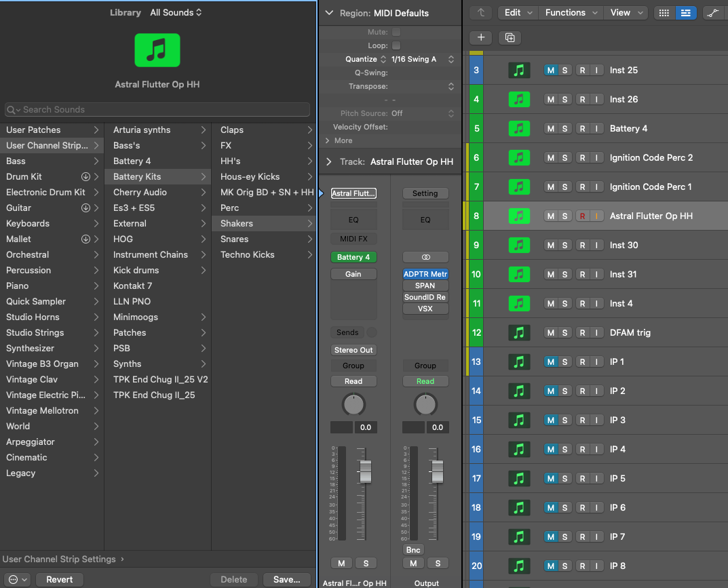Click the large green library patch icon
Screen dimensions: 728x588
[x=157, y=50]
